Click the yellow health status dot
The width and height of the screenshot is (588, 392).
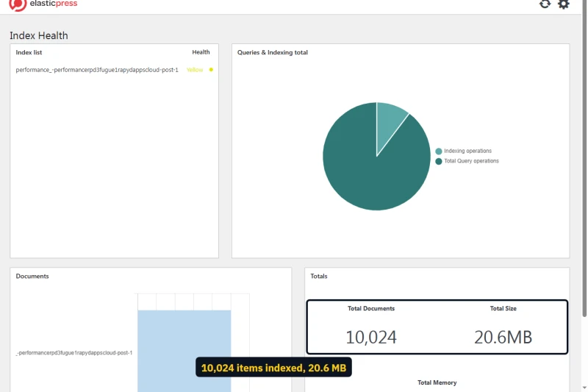pyautogui.click(x=211, y=70)
